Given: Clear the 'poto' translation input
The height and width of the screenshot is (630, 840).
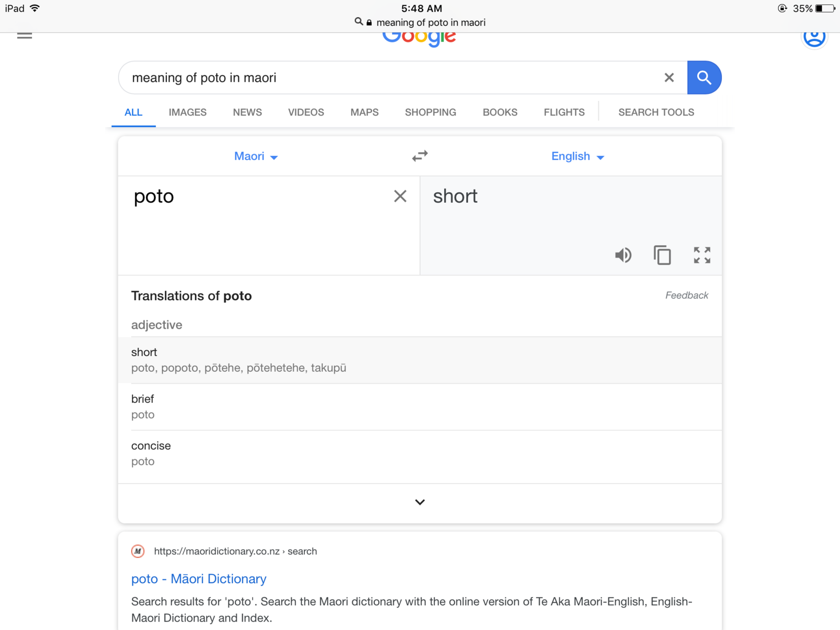Looking at the screenshot, I should click(400, 196).
